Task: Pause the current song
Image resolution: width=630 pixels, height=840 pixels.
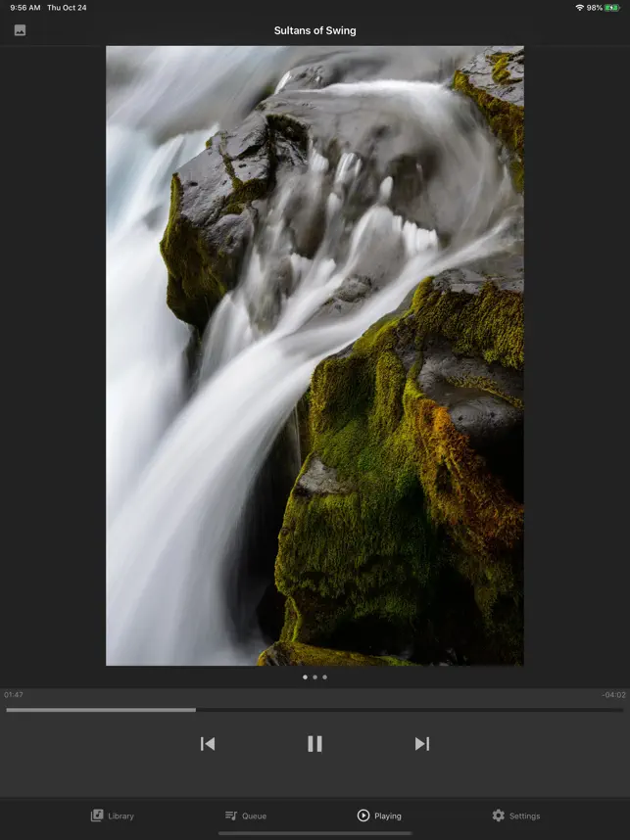Action: (x=315, y=744)
